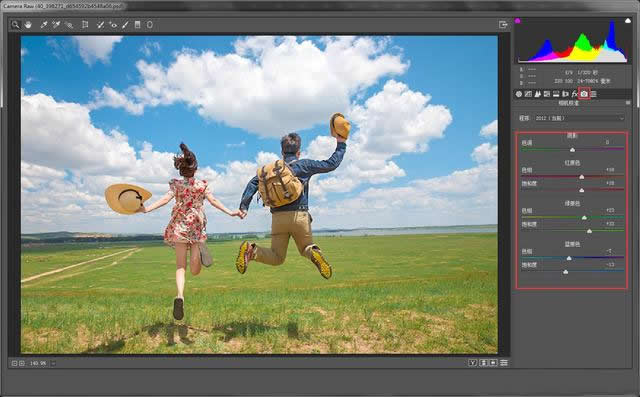Open the Presets panel tab
Image resolution: width=640 pixels, height=397 pixels.
click(593, 94)
